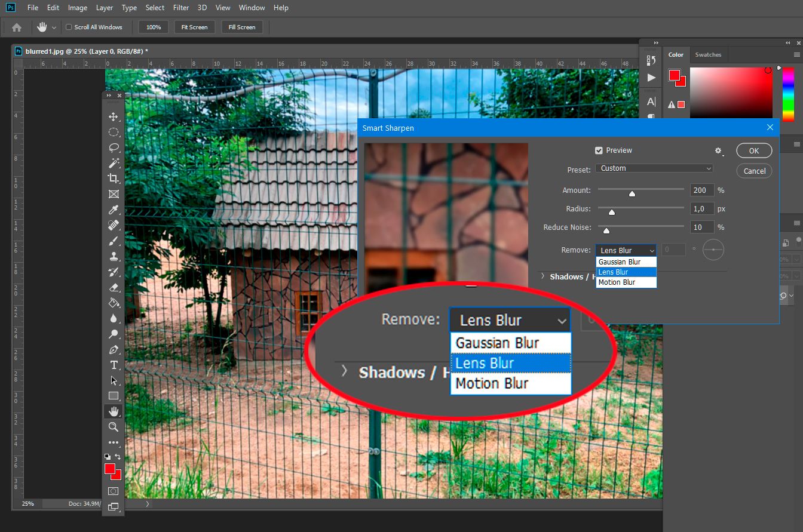Click the Fit Screen button
This screenshot has width=803, height=532.
(194, 27)
